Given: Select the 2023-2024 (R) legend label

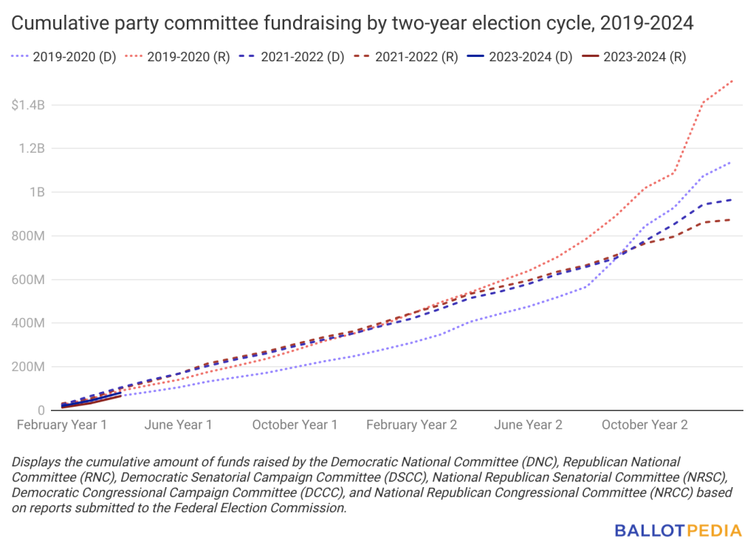Looking at the screenshot, I should pyautogui.click(x=645, y=57).
